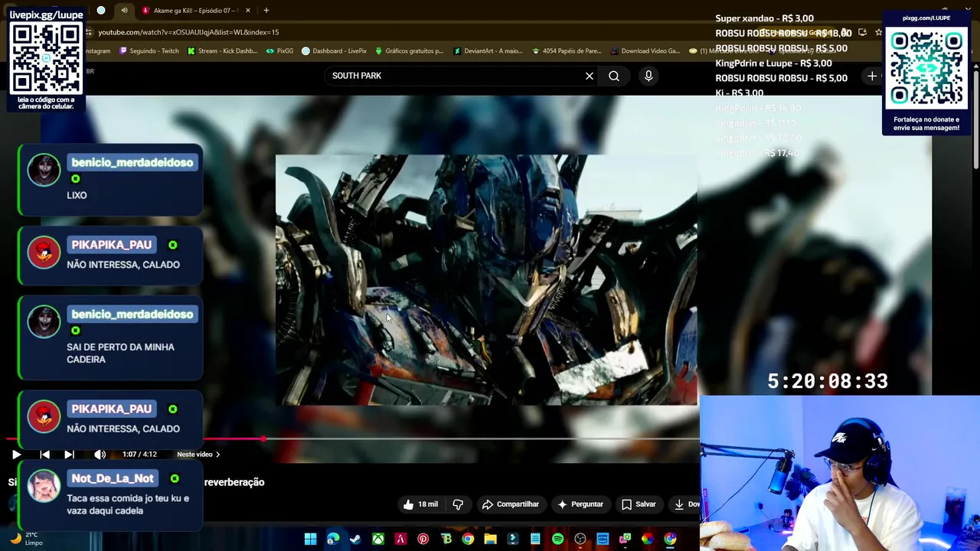The height and width of the screenshot is (551, 980).
Task: Like the video with 18 mil likes
Action: (420, 504)
